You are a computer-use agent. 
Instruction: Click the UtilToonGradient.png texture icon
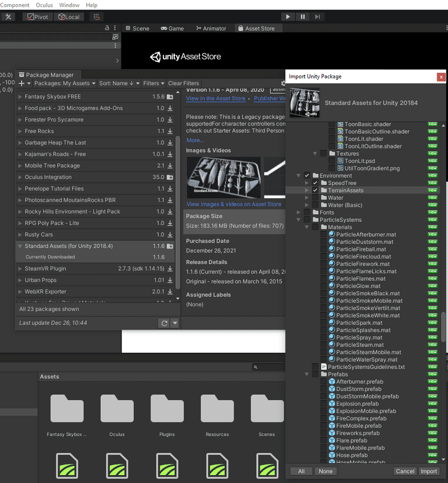[340, 168]
